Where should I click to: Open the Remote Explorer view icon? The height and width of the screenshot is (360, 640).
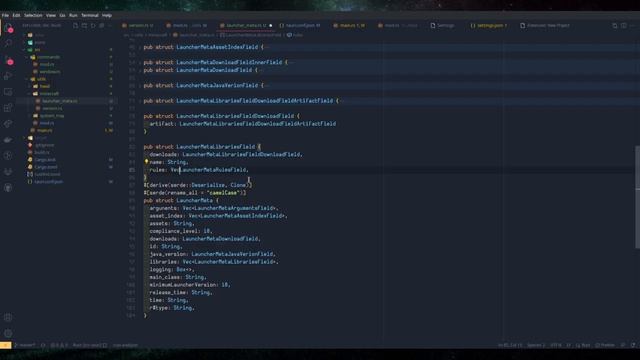8,92
